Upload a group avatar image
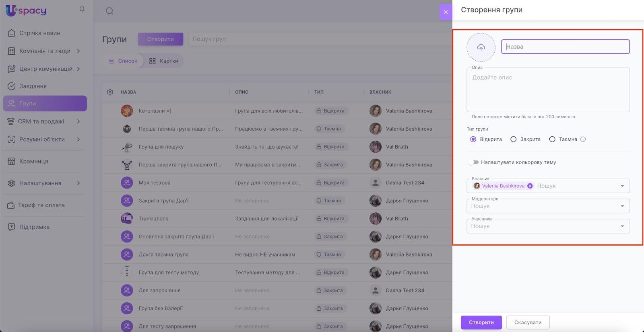644x332 pixels. pyautogui.click(x=481, y=47)
